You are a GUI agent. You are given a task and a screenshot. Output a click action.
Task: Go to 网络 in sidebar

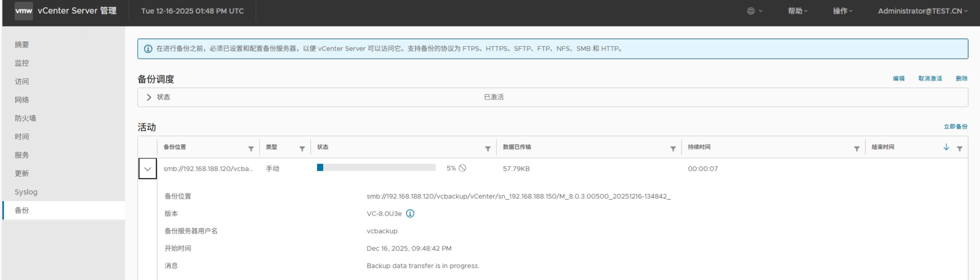tap(64, 100)
